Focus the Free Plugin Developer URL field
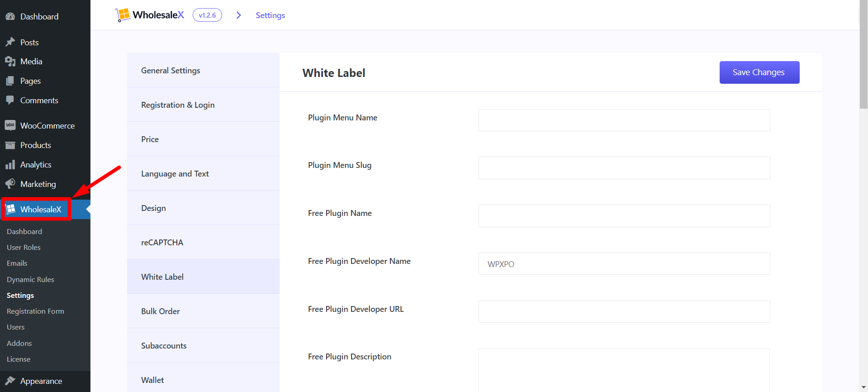This screenshot has height=392, width=868. click(x=624, y=312)
